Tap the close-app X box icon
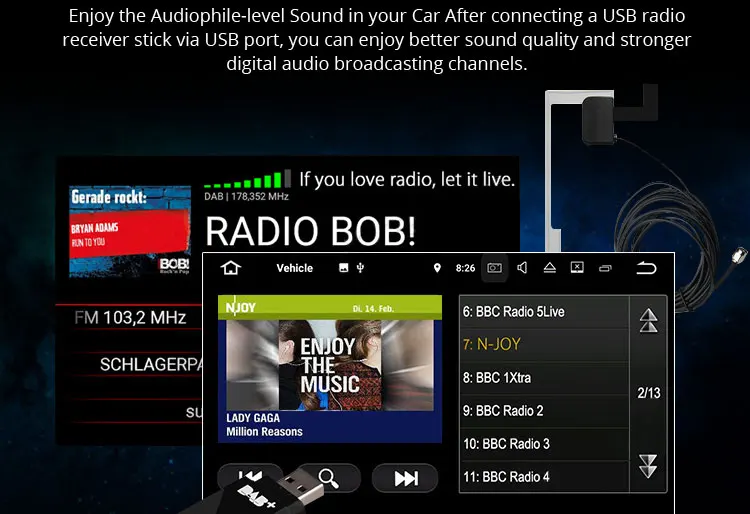This screenshot has height=514, width=750. click(x=577, y=267)
